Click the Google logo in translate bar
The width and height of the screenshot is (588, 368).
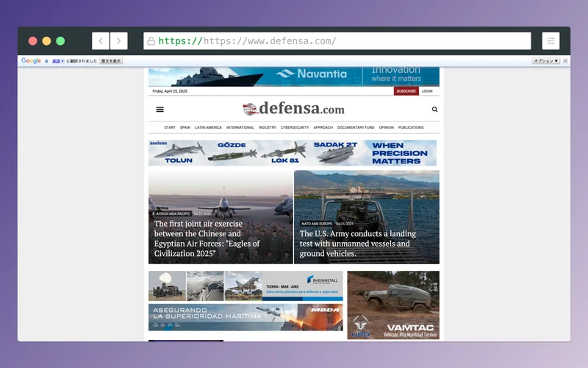click(31, 61)
